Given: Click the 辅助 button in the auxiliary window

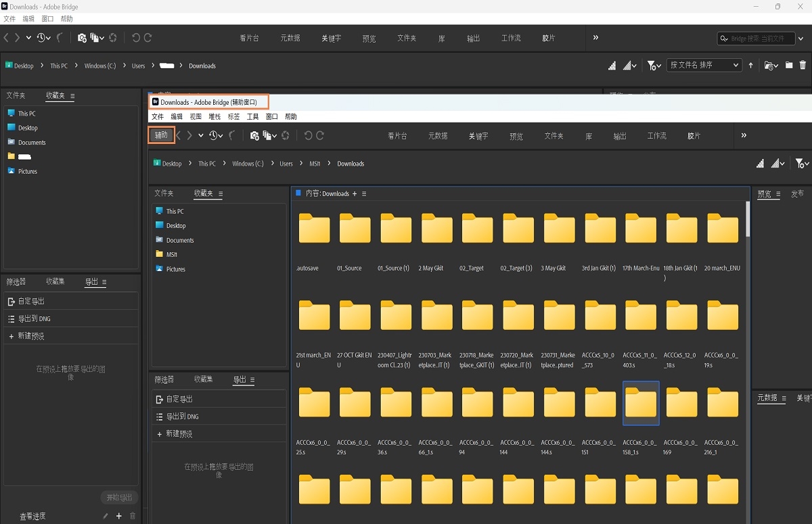Looking at the screenshot, I should 161,135.
